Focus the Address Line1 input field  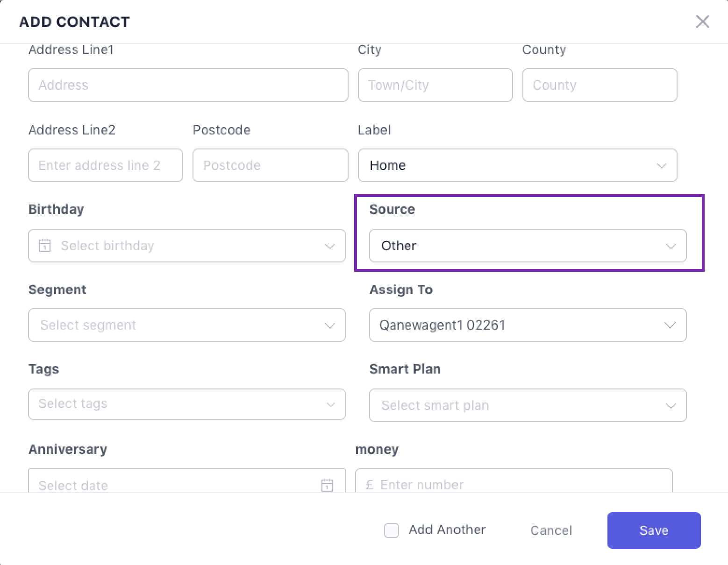tap(188, 85)
